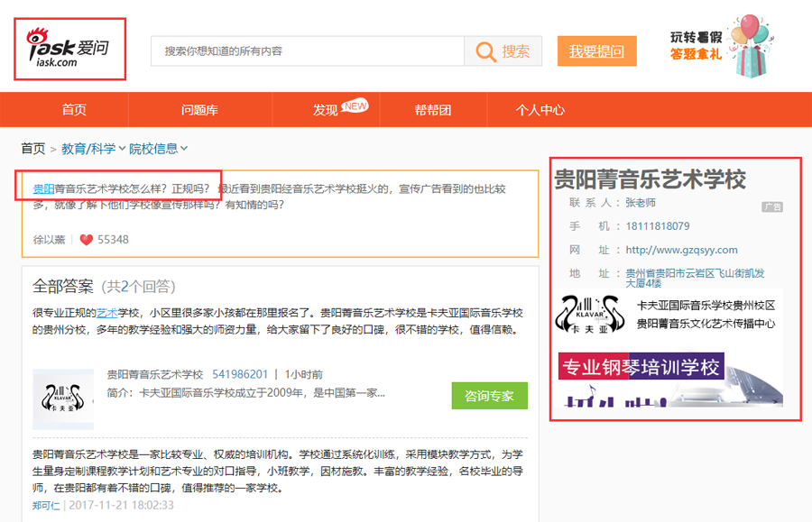Viewport: 812px width, 522px height.
Task: Focus the 搜索你想知道的所有内容 search field
Action: pyautogui.click(x=308, y=51)
